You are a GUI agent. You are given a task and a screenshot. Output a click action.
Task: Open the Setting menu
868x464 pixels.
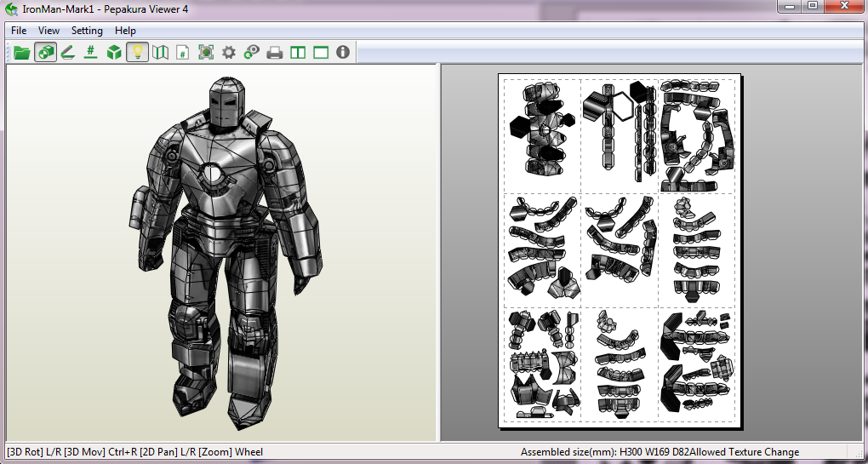click(x=87, y=31)
